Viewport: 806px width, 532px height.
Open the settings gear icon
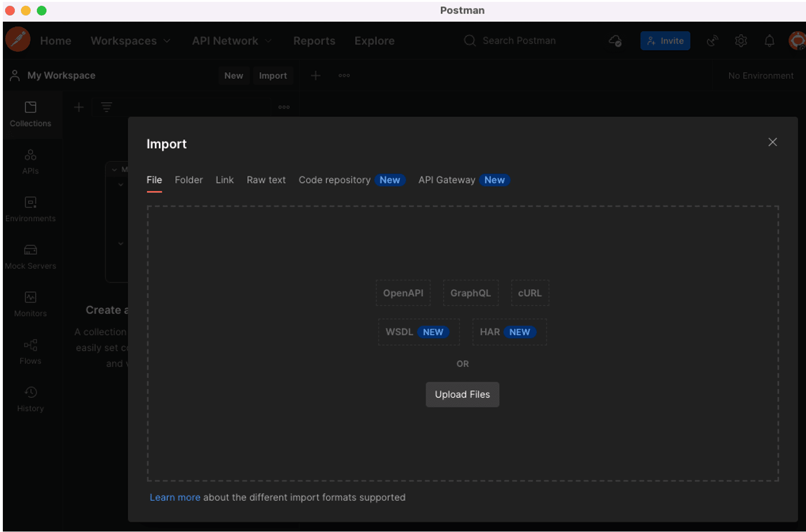[741, 41]
